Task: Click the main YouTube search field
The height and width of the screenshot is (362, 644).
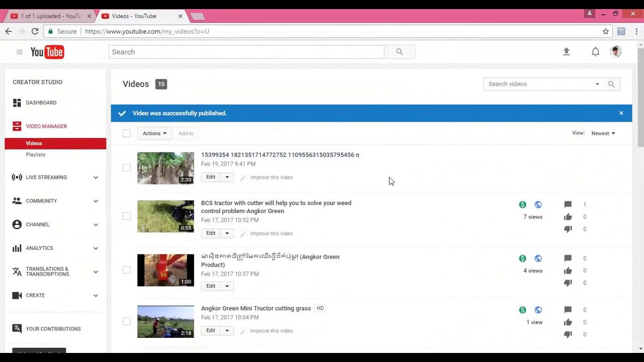Action: click(x=247, y=52)
